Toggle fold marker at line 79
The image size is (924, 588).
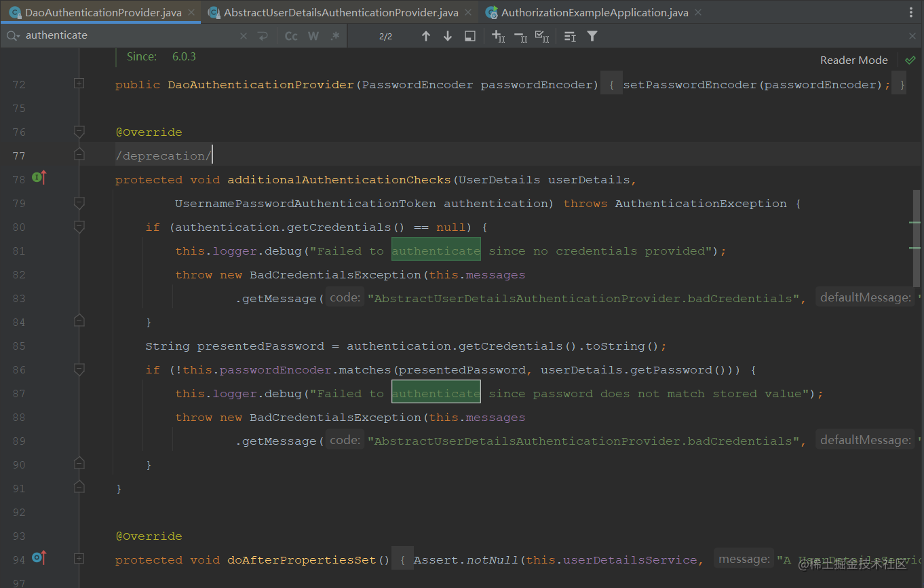(x=79, y=203)
